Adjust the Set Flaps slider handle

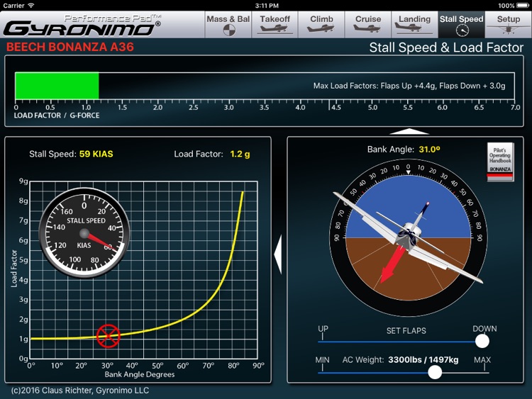coord(482,341)
